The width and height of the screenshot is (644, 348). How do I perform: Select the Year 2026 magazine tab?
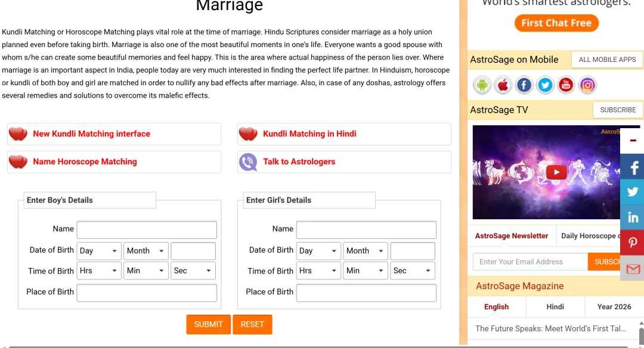click(614, 307)
